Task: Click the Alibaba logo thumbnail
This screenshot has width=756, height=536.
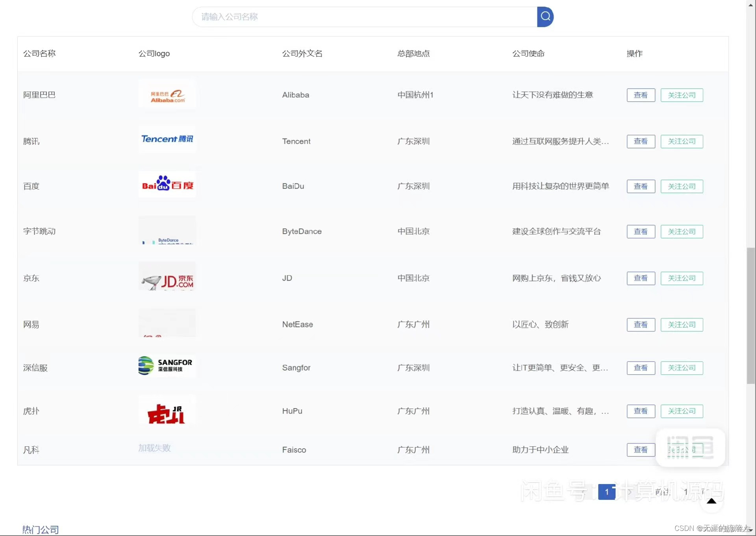Action: coord(167,94)
